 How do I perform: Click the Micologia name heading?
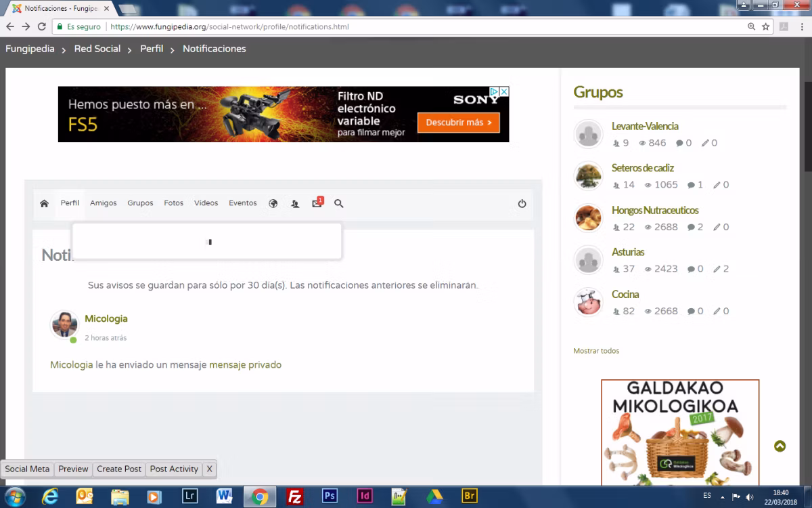(x=106, y=318)
